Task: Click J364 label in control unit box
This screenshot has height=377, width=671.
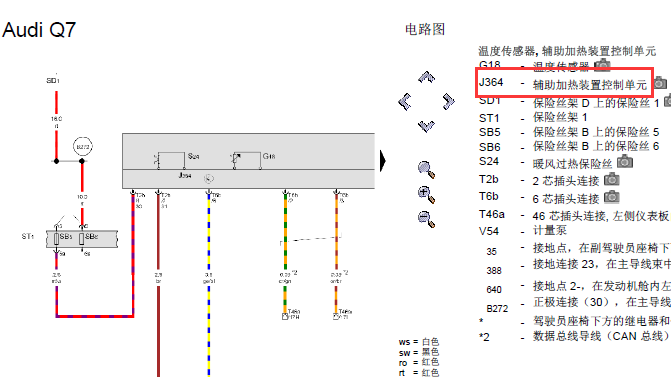Action: pos(185,175)
